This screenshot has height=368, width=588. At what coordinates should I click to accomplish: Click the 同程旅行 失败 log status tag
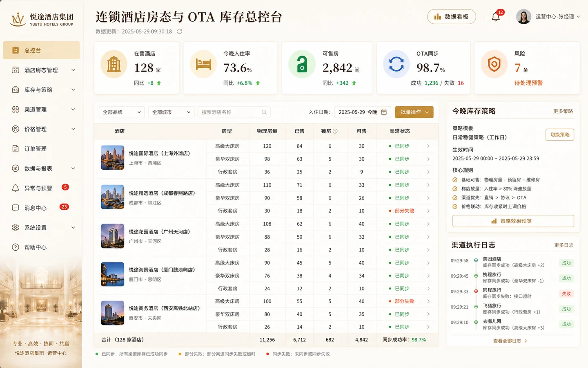click(x=566, y=294)
